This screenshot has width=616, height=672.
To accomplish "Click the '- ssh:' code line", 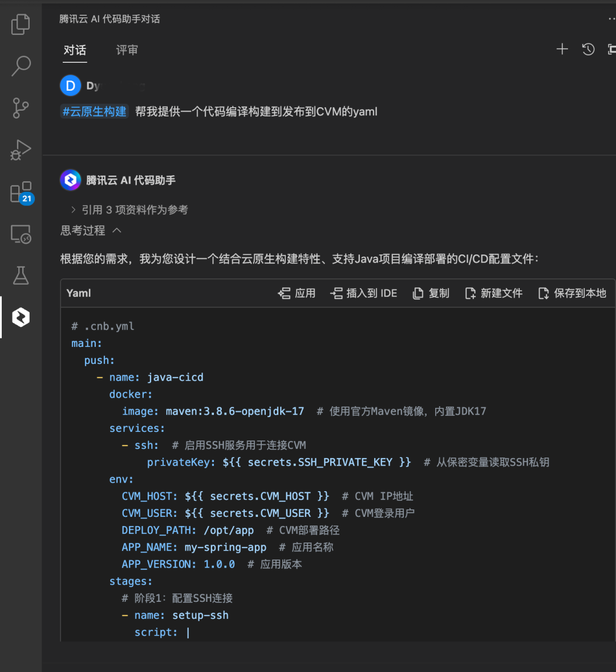I will pos(214,446).
